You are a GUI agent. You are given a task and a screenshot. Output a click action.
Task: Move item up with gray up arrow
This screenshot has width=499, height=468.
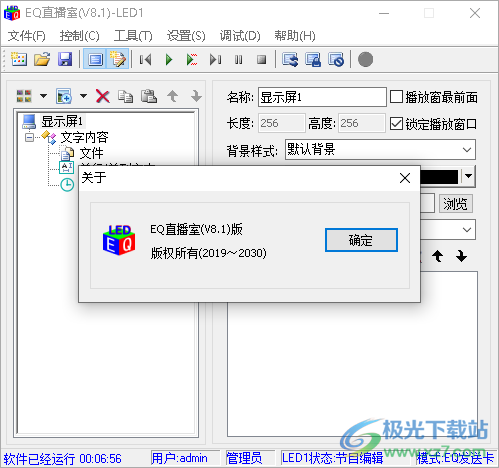click(173, 96)
